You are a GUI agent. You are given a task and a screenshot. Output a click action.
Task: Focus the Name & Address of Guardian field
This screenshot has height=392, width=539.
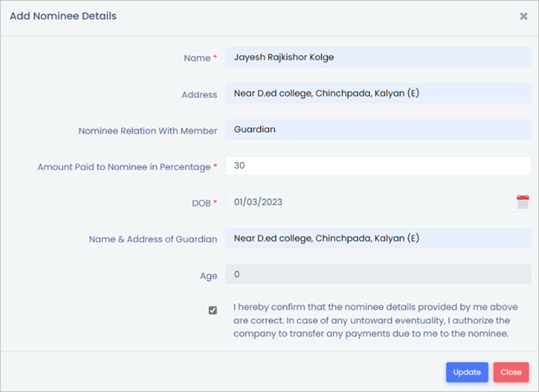(378, 238)
